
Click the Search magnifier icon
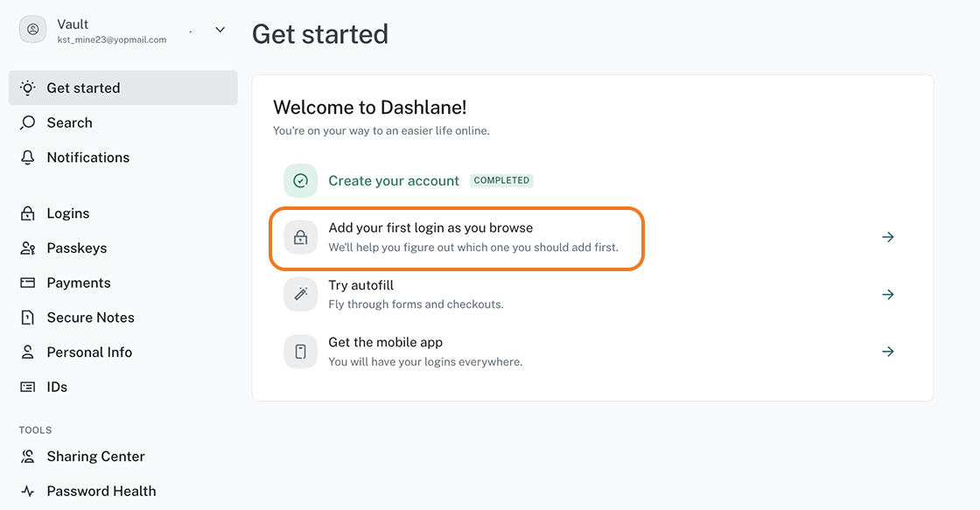(x=27, y=122)
